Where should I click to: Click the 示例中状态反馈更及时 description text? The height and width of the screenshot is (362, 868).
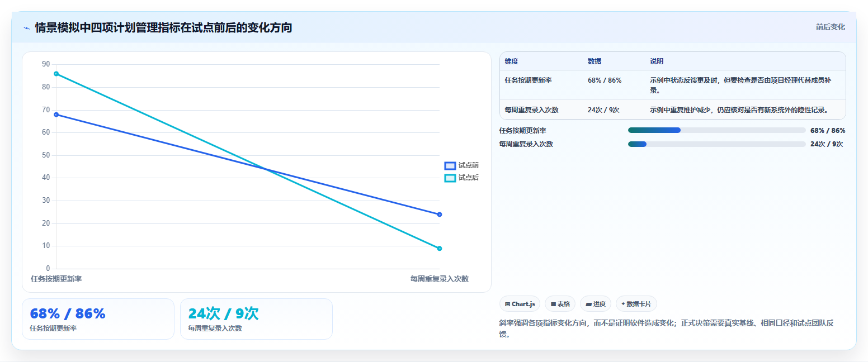pos(740,85)
